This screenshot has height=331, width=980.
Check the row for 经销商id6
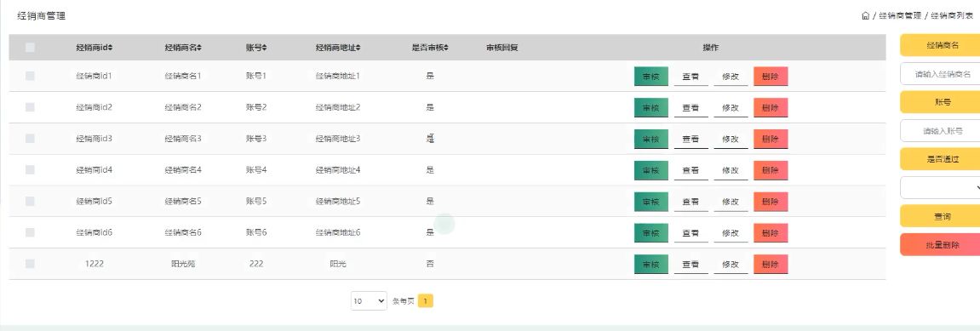coord(30,232)
